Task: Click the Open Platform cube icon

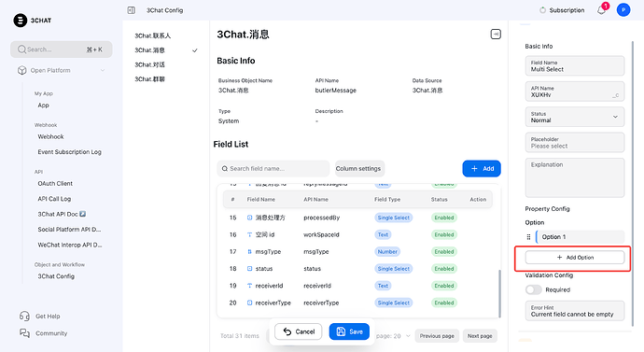Action: point(22,70)
